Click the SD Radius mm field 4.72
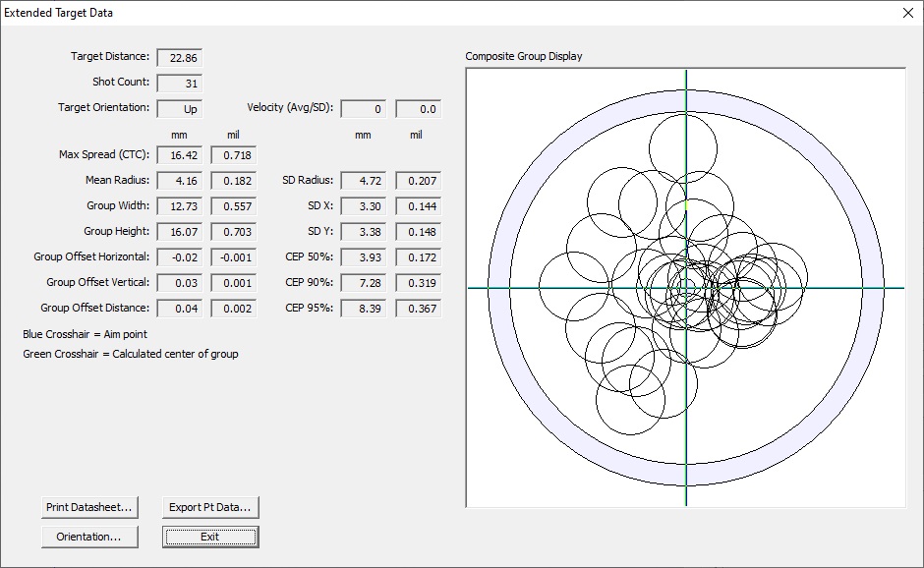This screenshot has width=924, height=568. click(363, 181)
